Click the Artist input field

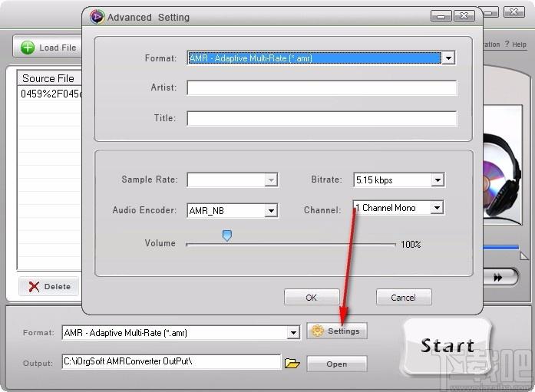coord(322,88)
